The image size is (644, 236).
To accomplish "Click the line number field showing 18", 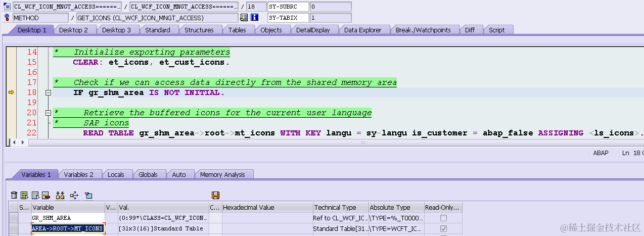I will click(256, 7).
